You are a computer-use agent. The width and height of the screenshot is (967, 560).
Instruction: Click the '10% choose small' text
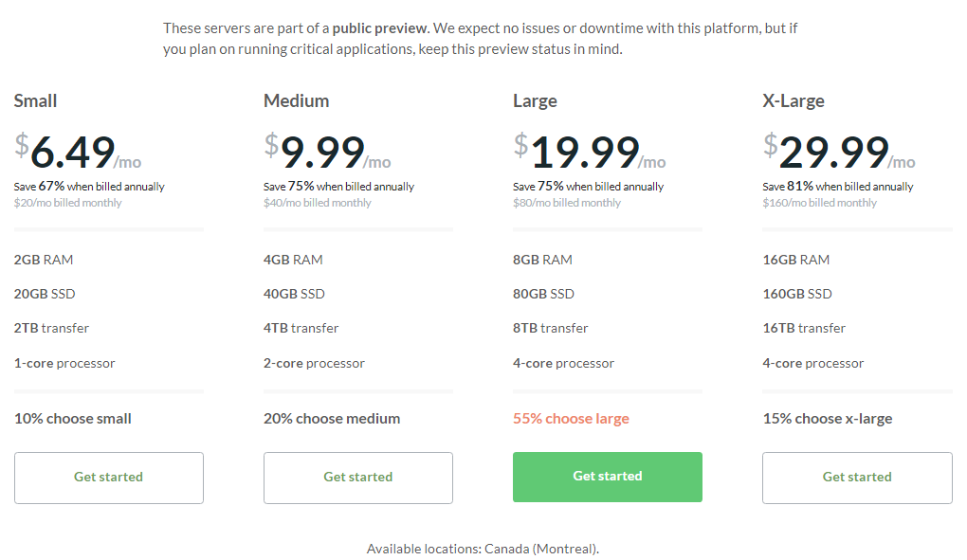[x=73, y=419]
